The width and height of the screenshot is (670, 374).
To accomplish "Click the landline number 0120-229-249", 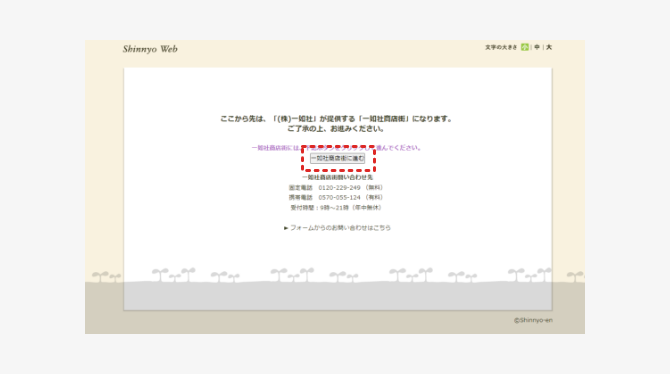I will 339,188.
